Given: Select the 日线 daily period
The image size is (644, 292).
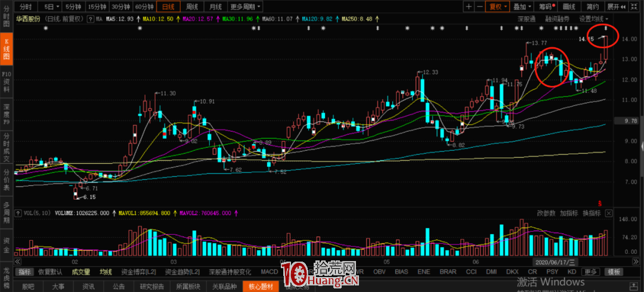Looking at the screenshot, I should (x=168, y=7).
